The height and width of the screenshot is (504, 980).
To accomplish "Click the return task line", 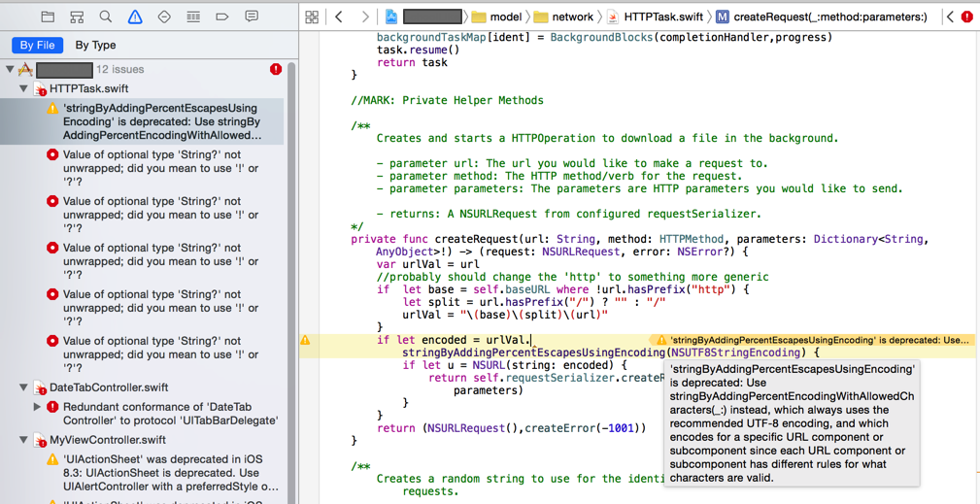I will 413,62.
